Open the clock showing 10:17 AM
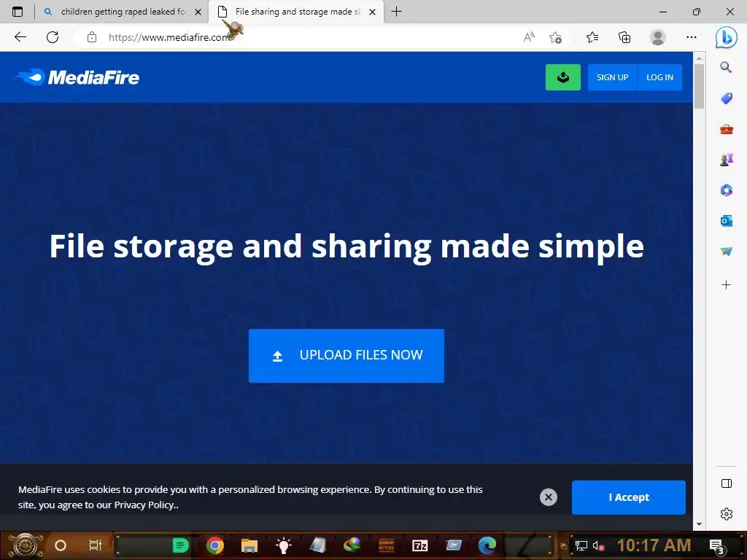 (654, 545)
